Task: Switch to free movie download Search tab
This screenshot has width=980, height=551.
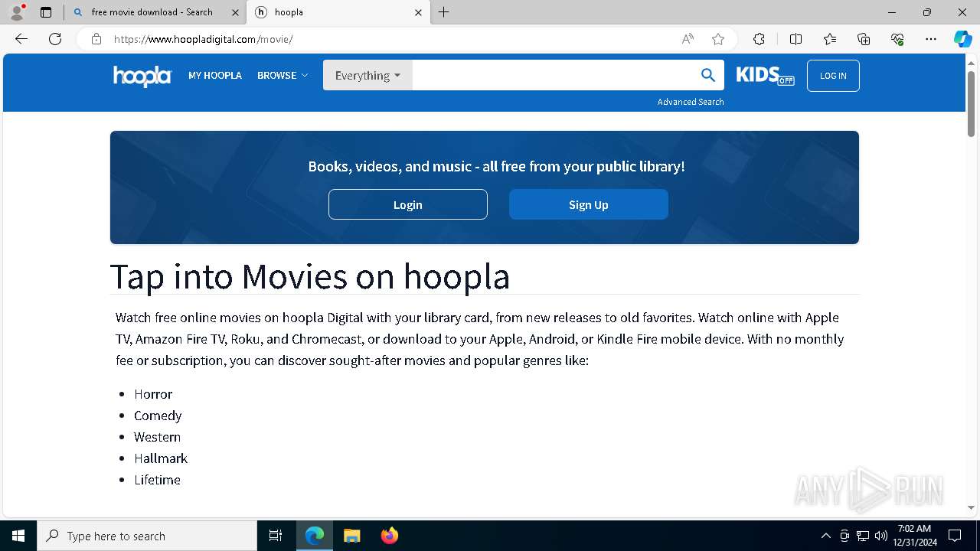Action: coord(152,12)
